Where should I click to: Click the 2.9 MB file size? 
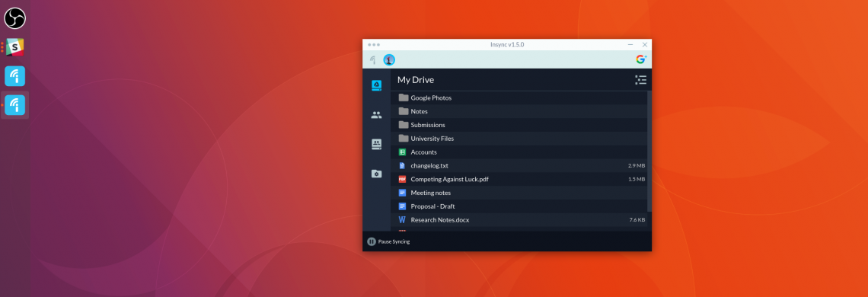click(637, 166)
